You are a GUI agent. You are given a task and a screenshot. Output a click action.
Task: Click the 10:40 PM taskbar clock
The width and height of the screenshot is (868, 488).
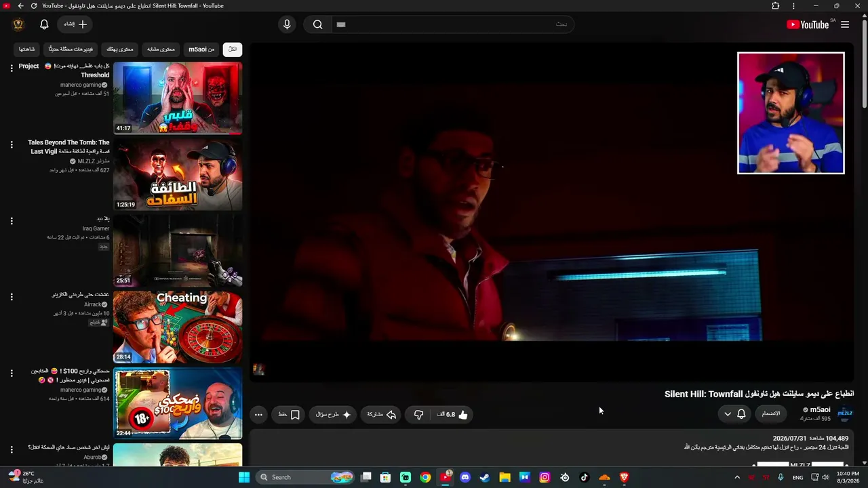click(x=848, y=477)
